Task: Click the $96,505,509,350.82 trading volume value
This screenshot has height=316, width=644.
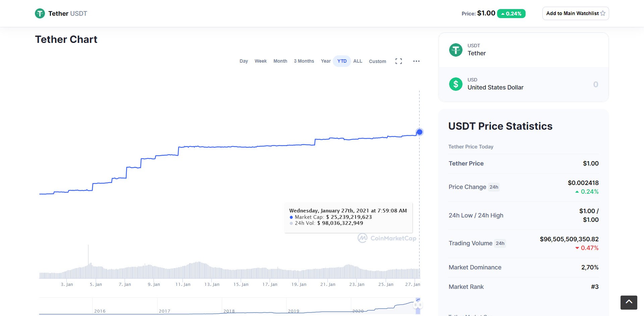Action: [569, 239]
